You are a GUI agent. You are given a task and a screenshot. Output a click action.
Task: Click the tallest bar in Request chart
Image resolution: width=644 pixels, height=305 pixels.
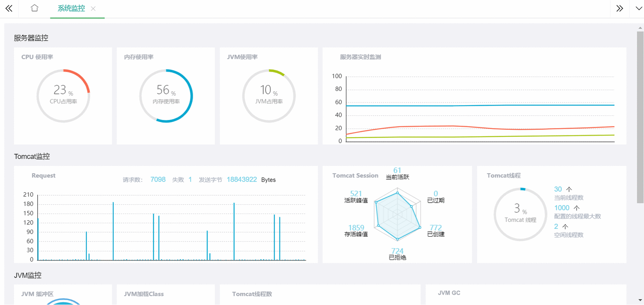point(113,231)
